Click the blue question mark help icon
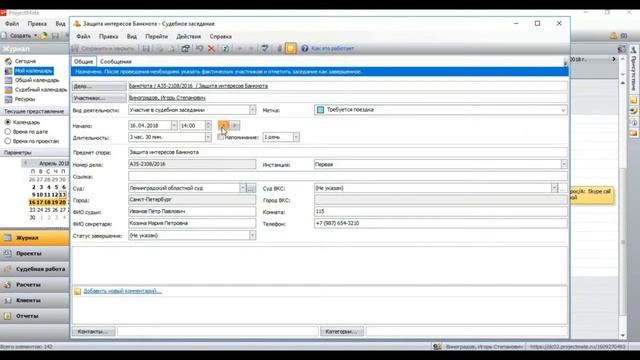 tap(304, 49)
